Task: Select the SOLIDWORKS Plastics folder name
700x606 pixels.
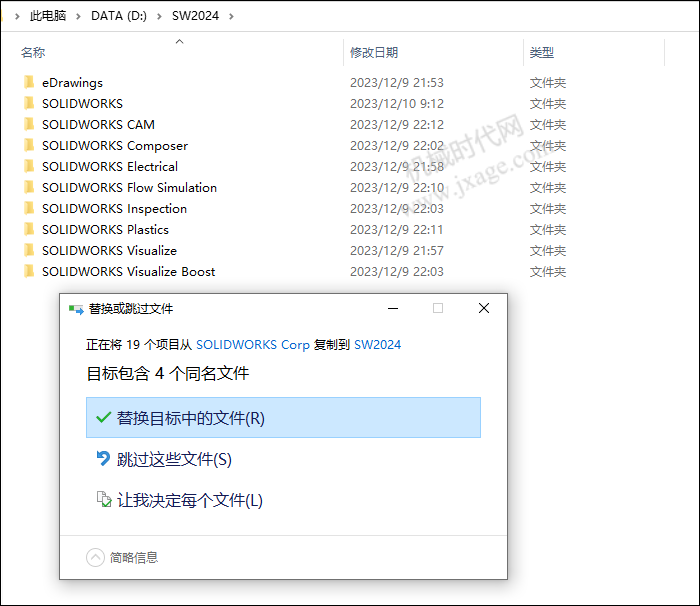Action: [105, 230]
